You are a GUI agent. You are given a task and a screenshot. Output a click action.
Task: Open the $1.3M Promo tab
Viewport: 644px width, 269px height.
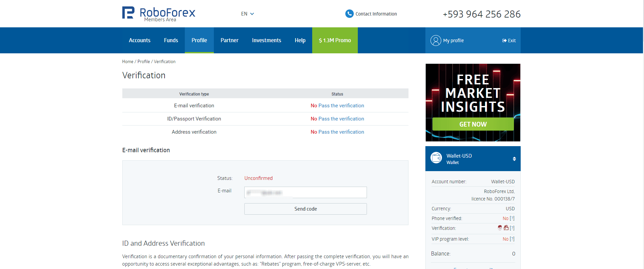click(335, 40)
